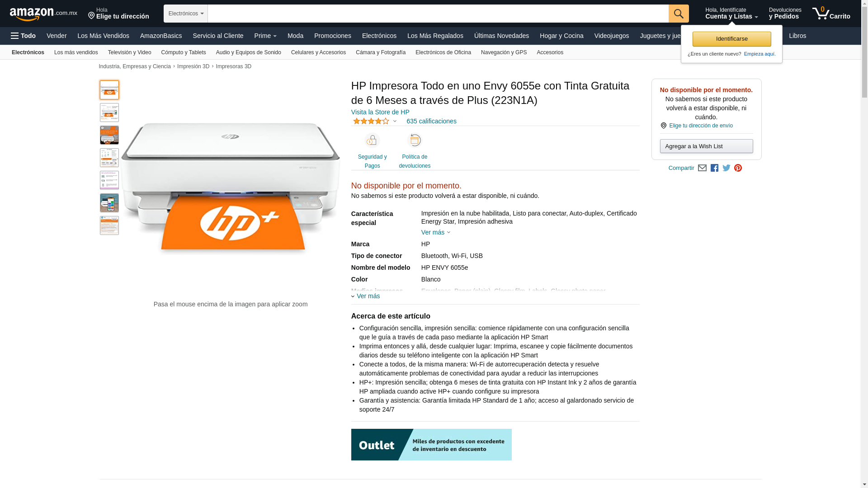Expand the Electrónicos search category dropdown
The height and width of the screenshot is (488, 868).
click(186, 14)
